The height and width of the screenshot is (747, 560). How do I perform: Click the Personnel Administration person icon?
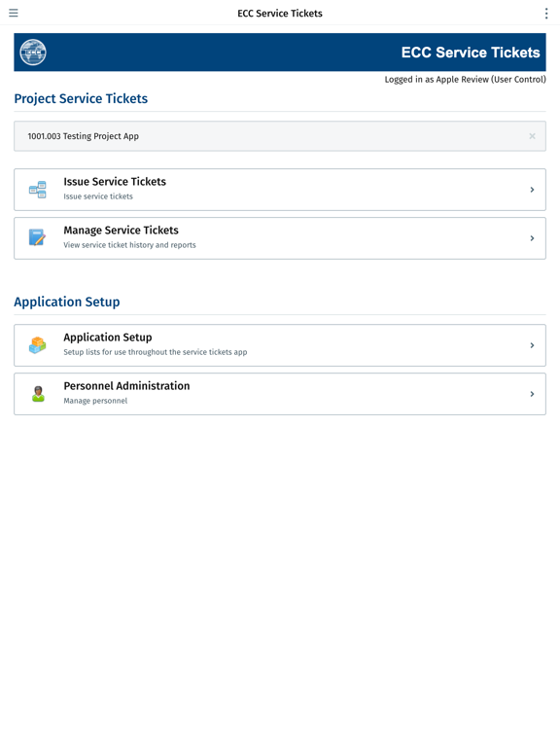point(38,394)
